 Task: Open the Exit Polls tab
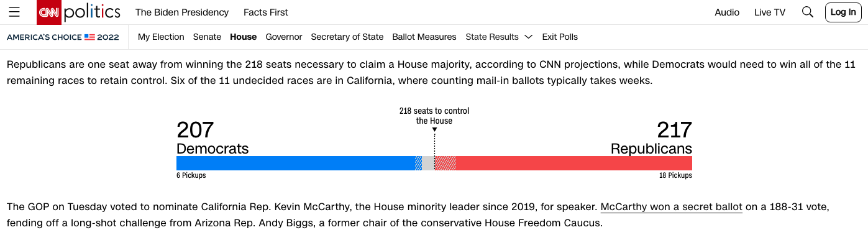pyautogui.click(x=560, y=37)
